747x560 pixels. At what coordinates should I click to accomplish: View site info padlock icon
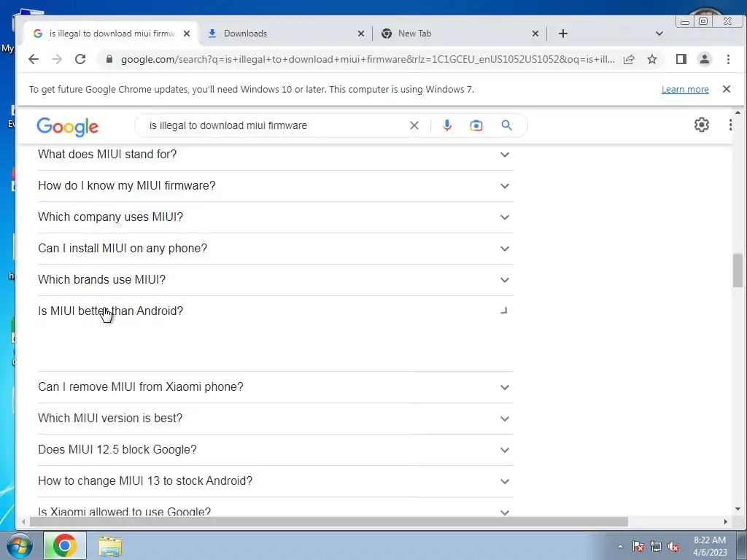pyautogui.click(x=109, y=59)
